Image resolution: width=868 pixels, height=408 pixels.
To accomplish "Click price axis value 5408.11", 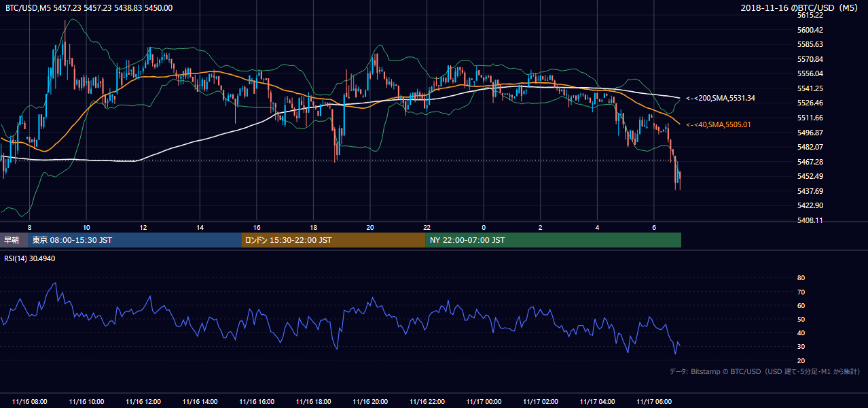I will [810, 220].
